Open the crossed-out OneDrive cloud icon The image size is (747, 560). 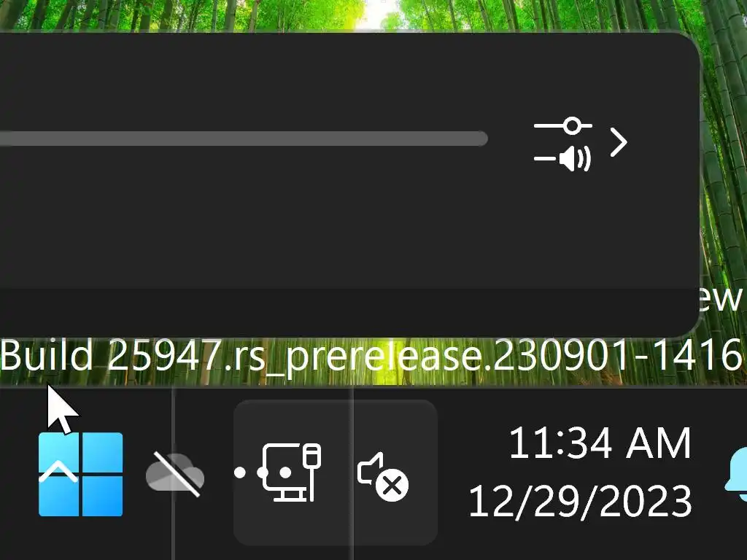click(175, 474)
